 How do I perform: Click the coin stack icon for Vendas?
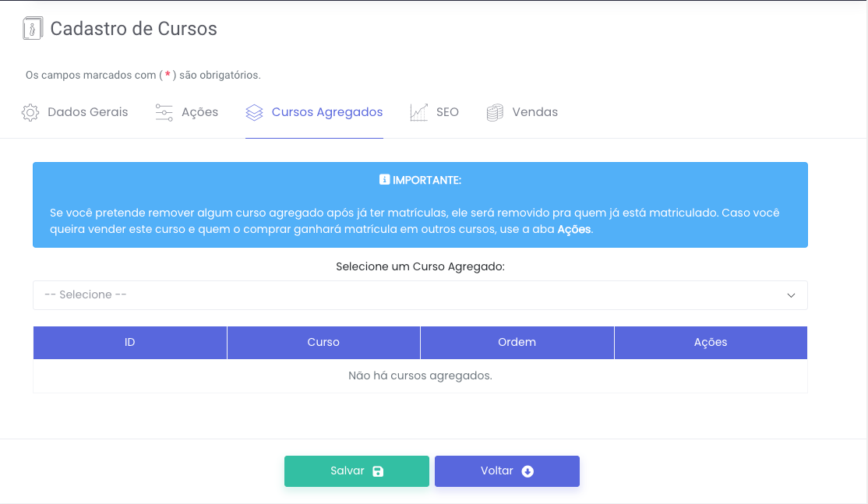coord(495,112)
